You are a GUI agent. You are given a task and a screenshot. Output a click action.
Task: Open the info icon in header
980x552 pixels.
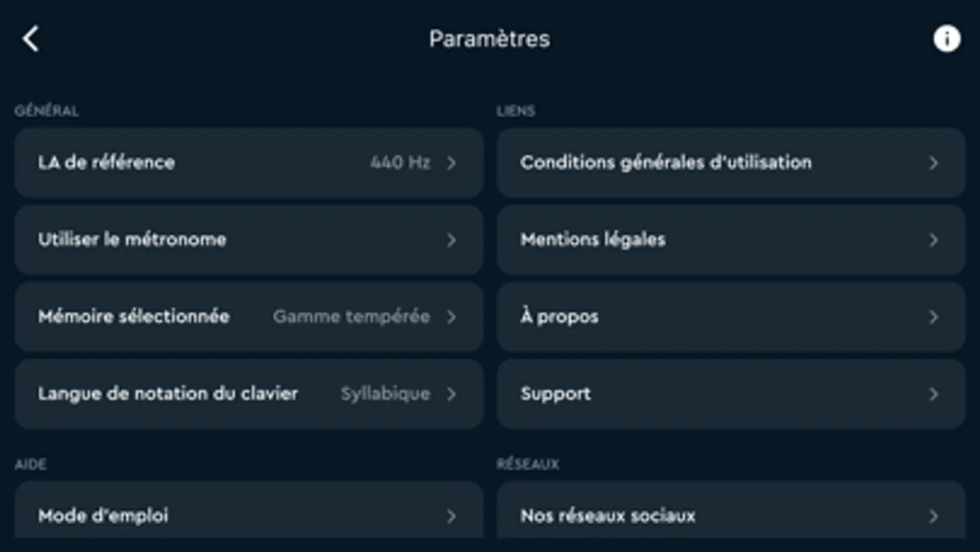(x=946, y=39)
